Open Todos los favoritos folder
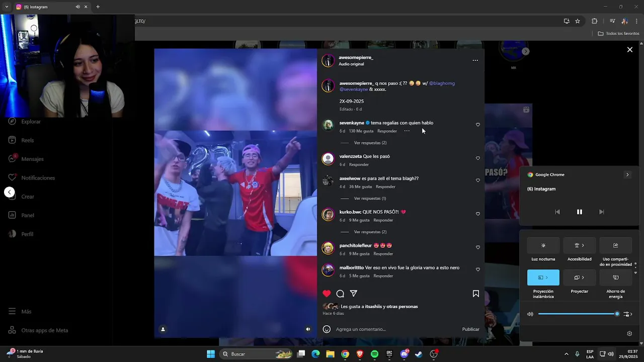The height and width of the screenshot is (362, 644). 618,34
